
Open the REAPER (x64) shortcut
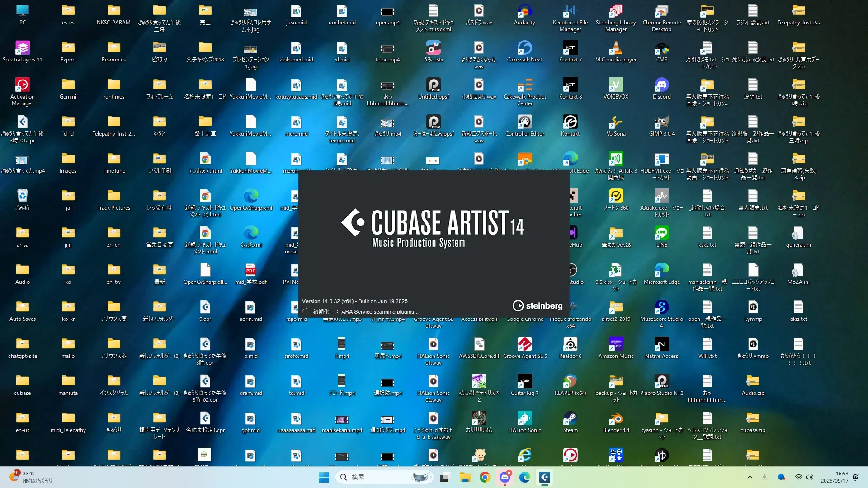(x=570, y=382)
